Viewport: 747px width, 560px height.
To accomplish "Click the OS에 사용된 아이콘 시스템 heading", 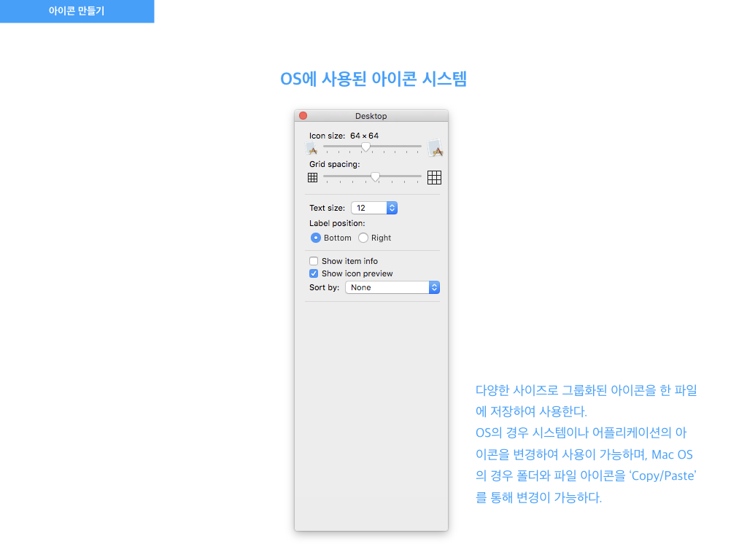I will (373, 79).
